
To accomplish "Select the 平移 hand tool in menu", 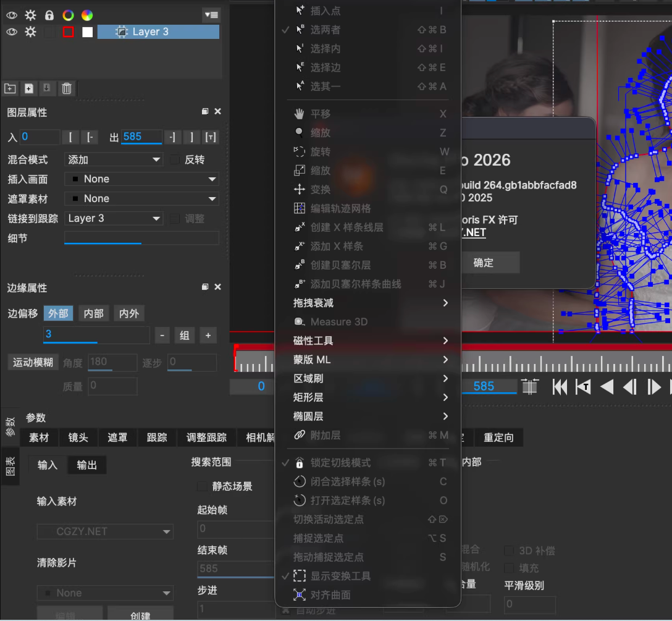I will pos(320,114).
